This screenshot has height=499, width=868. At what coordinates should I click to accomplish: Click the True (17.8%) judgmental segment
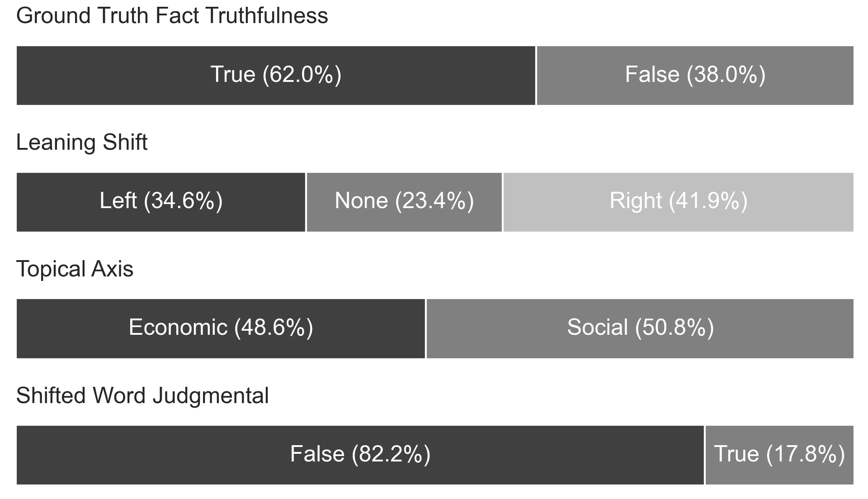pos(779,455)
